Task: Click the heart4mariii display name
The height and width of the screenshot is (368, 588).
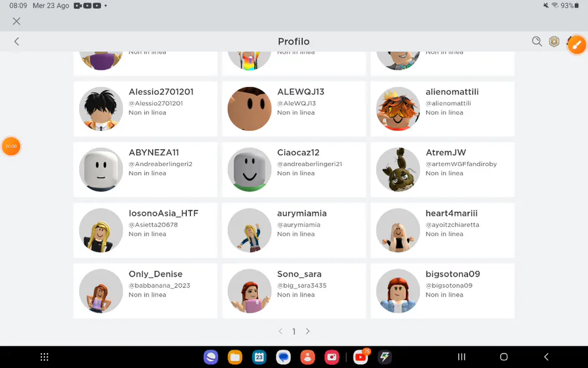Action: tap(451, 214)
